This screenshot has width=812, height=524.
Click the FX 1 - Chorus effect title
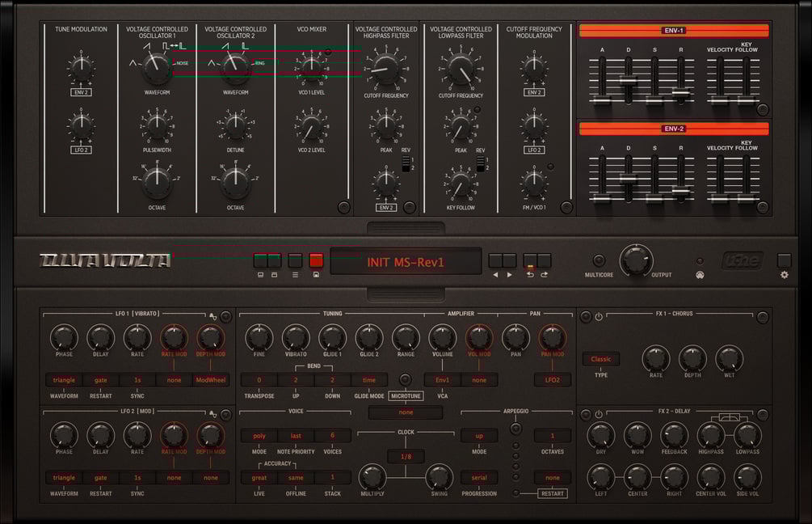click(x=674, y=314)
